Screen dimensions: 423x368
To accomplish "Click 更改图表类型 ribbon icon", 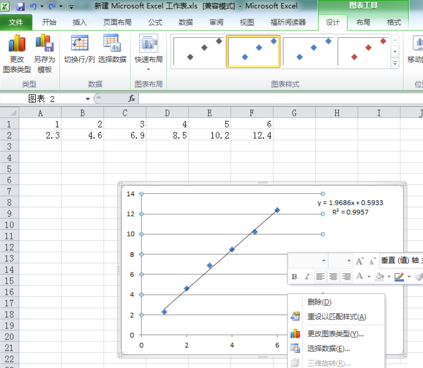I will point(17,53).
